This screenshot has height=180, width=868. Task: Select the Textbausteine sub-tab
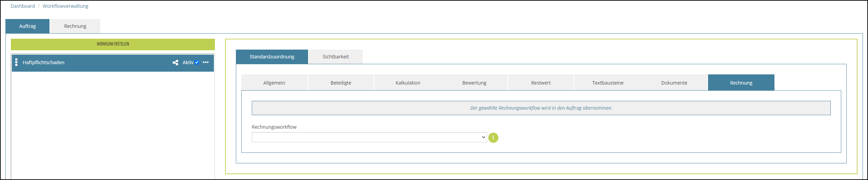(x=608, y=83)
